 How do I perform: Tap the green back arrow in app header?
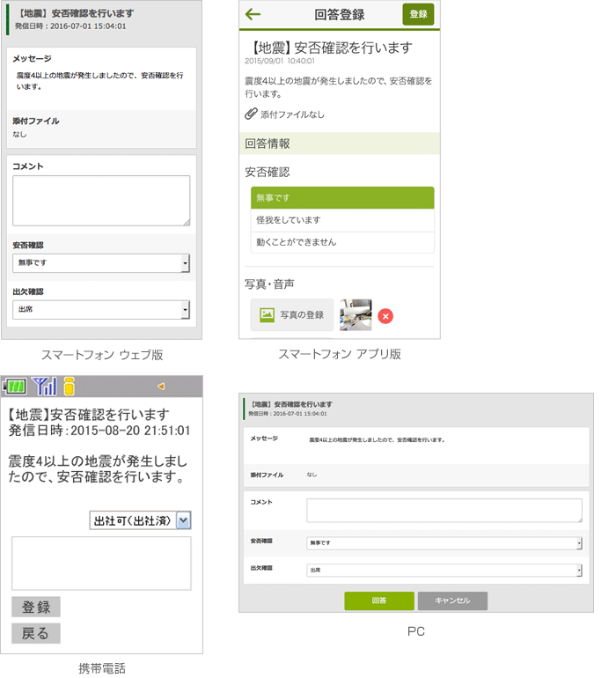point(253,14)
